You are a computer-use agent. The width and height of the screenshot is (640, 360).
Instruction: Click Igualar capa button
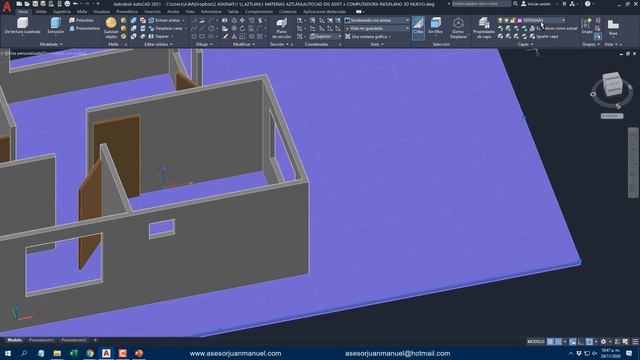[x=544, y=36]
